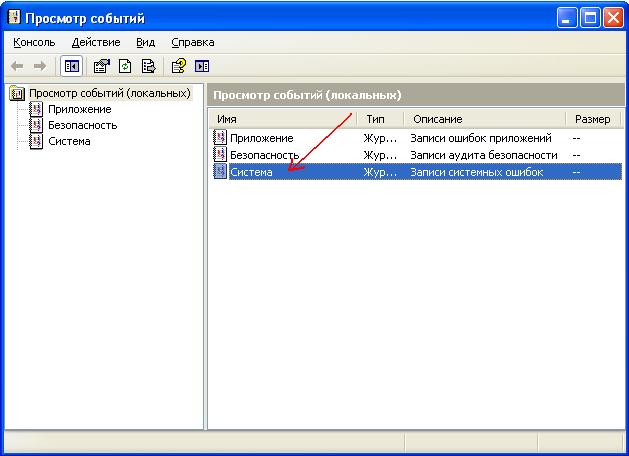Sort list by the Имя column header

(x=282, y=119)
